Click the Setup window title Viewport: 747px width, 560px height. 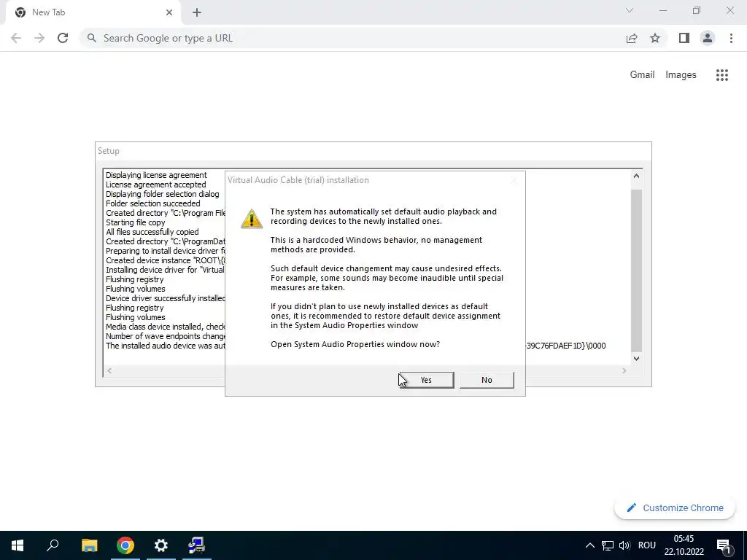(109, 151)
